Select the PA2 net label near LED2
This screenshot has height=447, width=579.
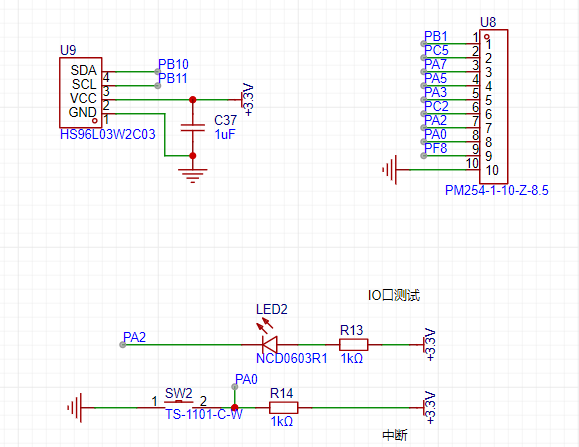(x=134, y=337)
